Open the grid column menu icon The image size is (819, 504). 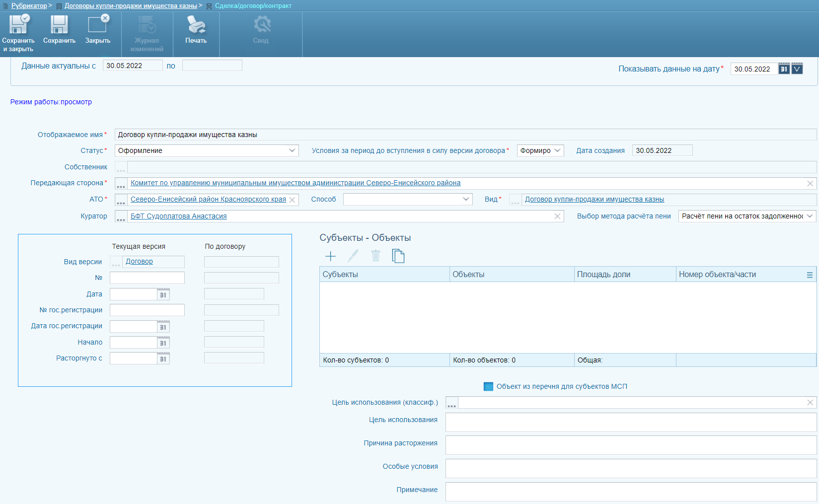point(810,275)
